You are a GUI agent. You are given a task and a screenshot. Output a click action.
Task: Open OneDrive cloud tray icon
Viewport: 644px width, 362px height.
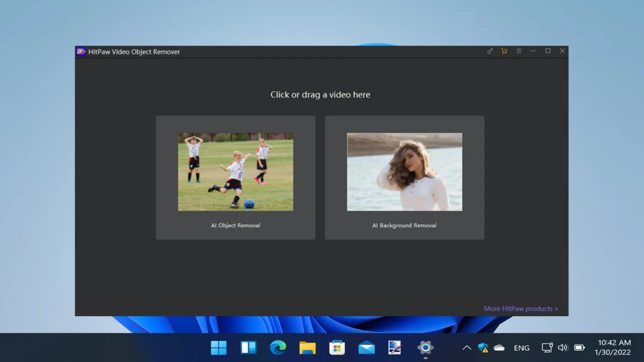point(499,347)
